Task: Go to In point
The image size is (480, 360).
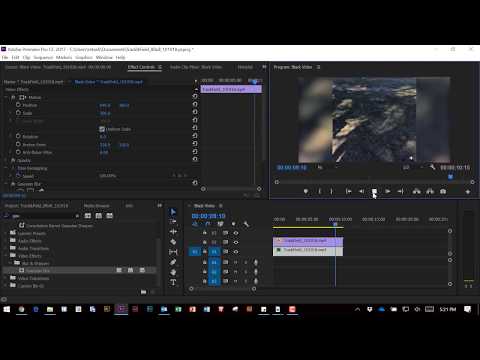Action: [x=348, y=191]
